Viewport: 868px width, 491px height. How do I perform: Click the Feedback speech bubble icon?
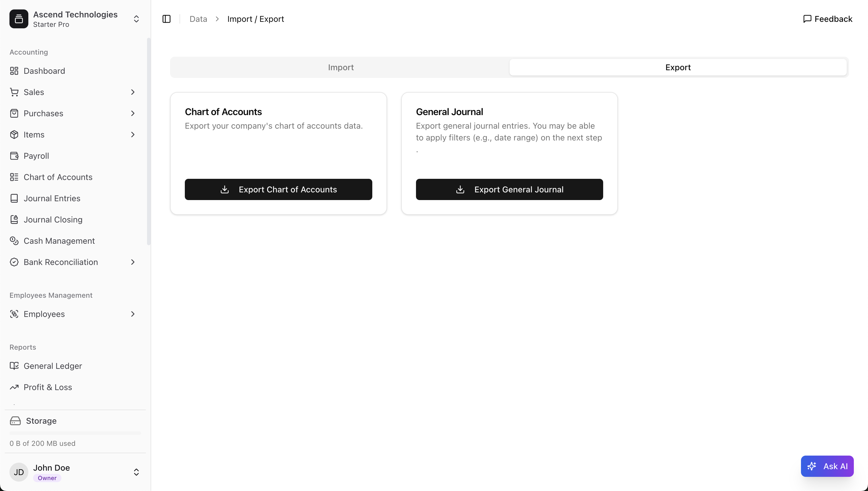point(807,19)
